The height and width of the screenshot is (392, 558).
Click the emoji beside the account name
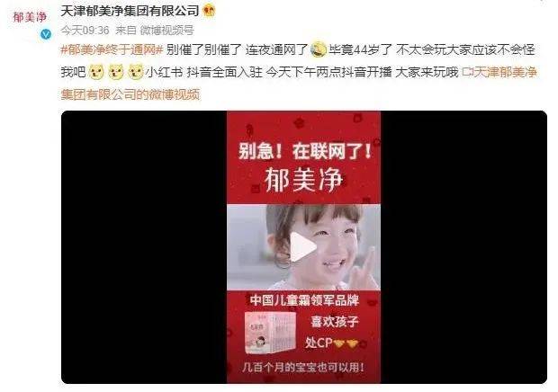(x=209, y=11)
